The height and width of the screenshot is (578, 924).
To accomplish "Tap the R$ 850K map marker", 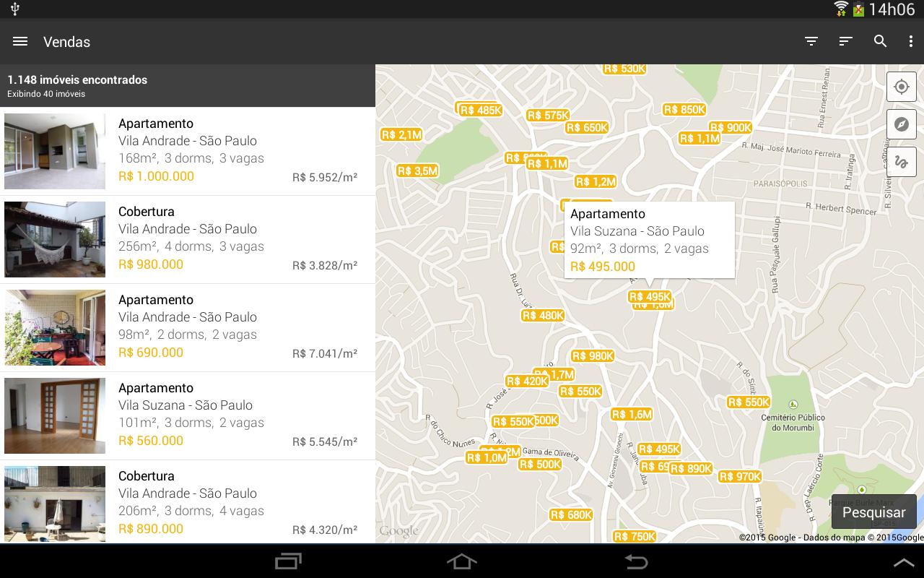I will [684, 109].
